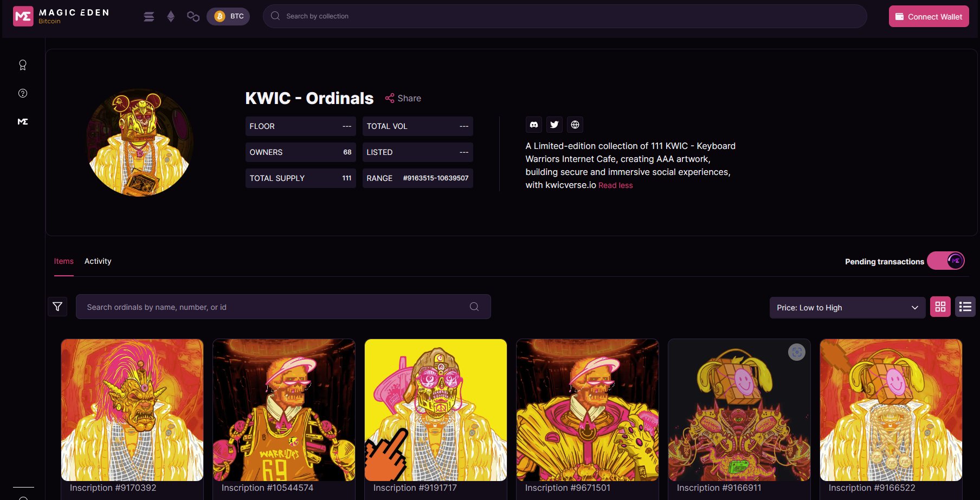Click the FLOOR stat box

301,126
